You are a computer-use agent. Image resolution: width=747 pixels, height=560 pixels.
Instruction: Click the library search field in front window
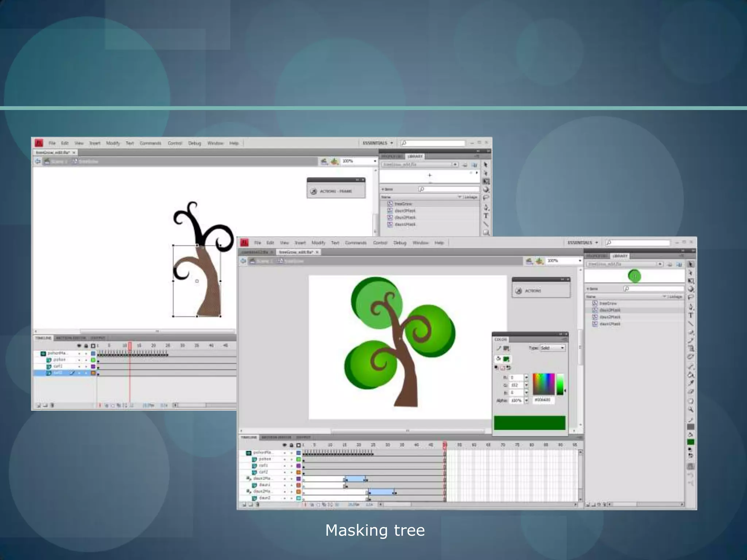(x=653, y=289)
